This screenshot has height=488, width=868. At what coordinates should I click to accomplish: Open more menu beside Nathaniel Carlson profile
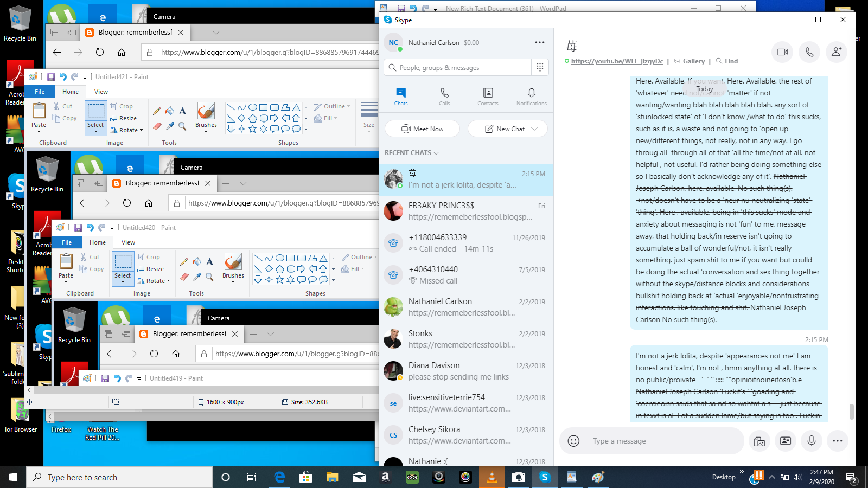(x=539, y=42)
